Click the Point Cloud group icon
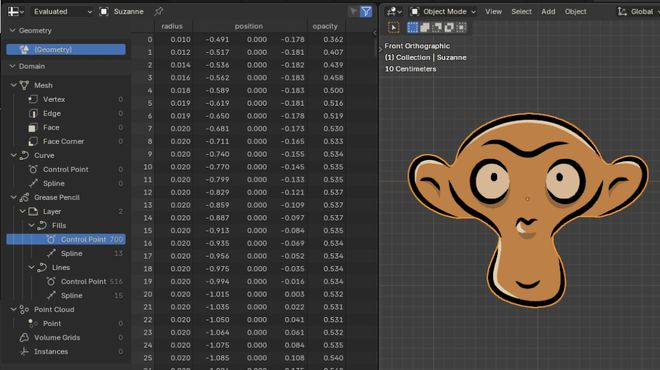This screenshot has height=370, width=660. [24, 309]
